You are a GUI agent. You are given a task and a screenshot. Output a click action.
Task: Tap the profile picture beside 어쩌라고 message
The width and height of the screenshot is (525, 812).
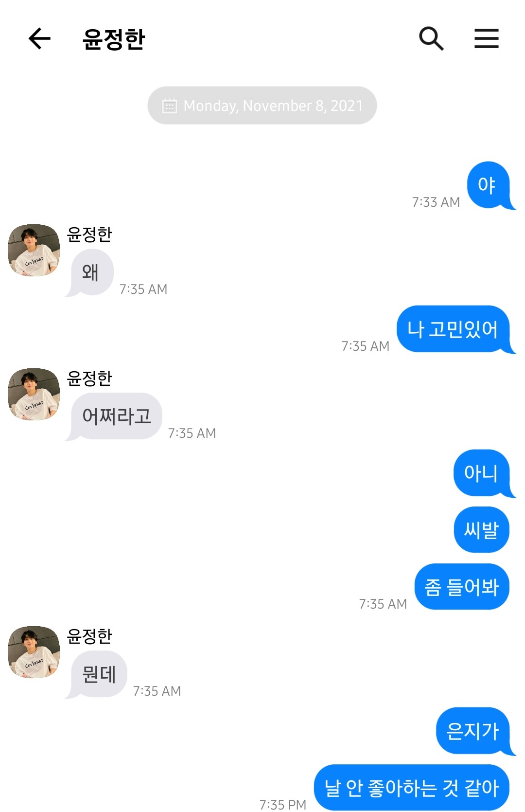[34, 394]
